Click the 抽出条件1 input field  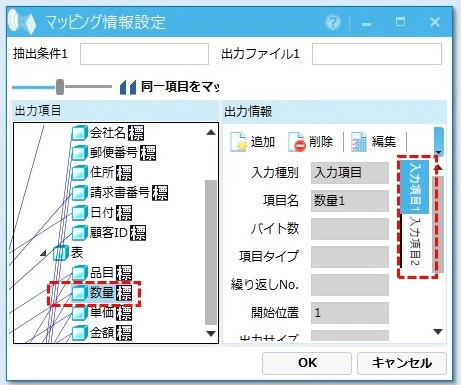(144, 54)
